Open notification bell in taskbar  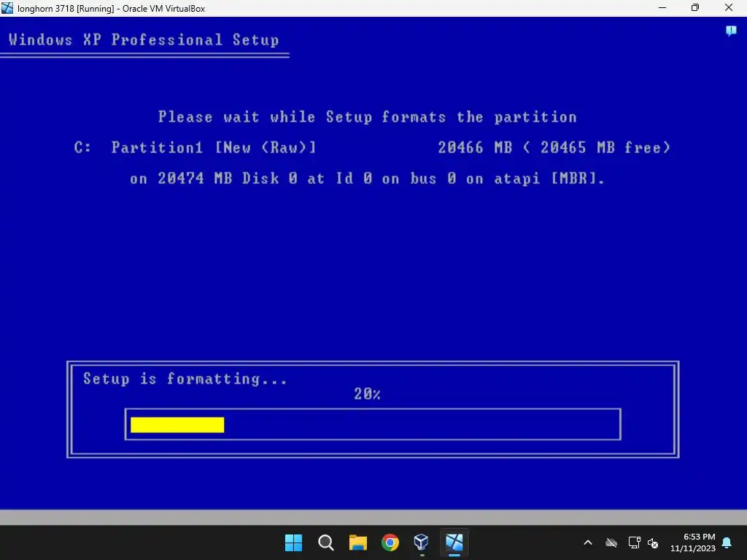727,542
